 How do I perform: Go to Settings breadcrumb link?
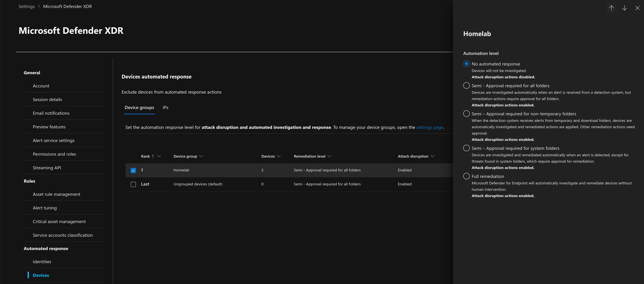pyautogui.click(x=26, y=6)
